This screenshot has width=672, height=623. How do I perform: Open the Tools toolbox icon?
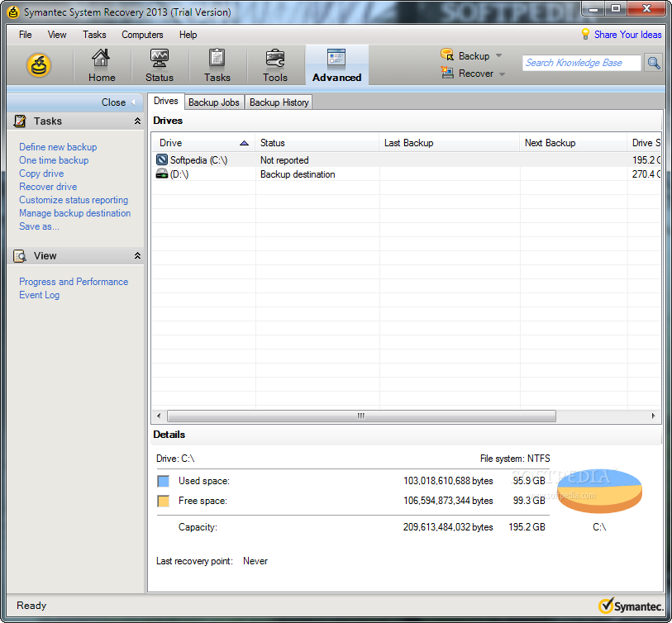click(x=274, y=65)
